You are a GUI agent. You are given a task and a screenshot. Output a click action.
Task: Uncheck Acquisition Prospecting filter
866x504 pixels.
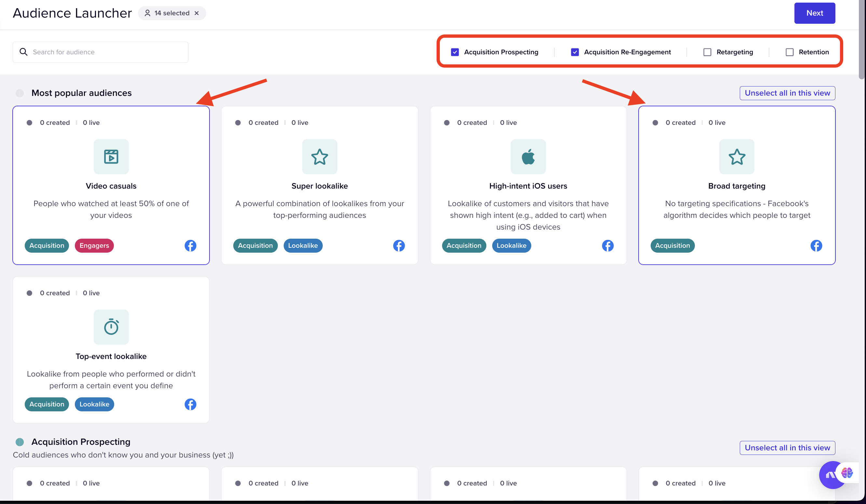tap(455, 52)
